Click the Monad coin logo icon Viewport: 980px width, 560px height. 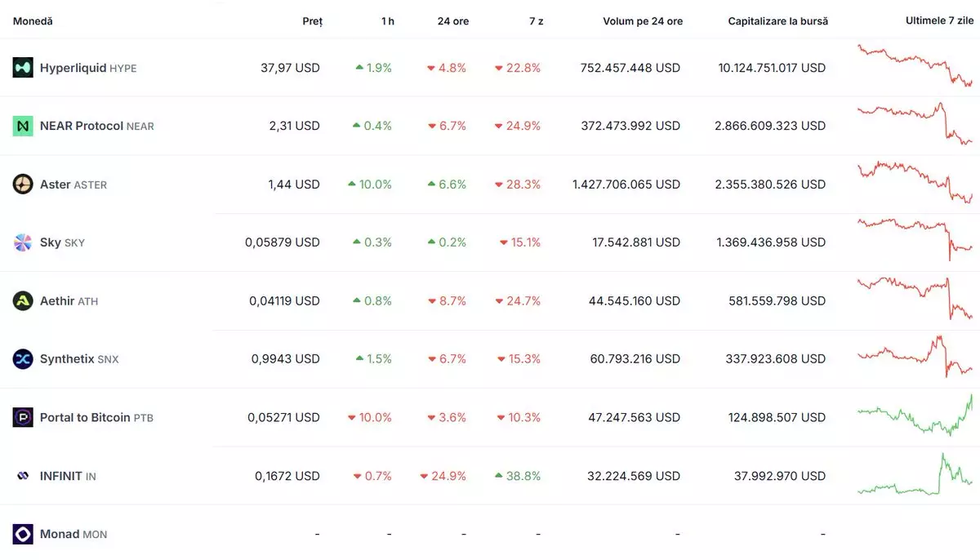[x=23, y=534]
